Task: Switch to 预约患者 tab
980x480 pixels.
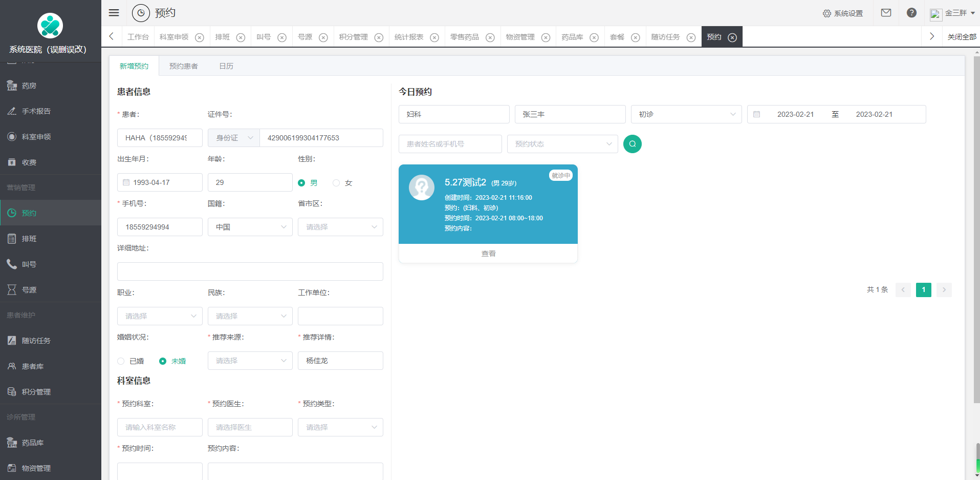Action: pos(184,66)
